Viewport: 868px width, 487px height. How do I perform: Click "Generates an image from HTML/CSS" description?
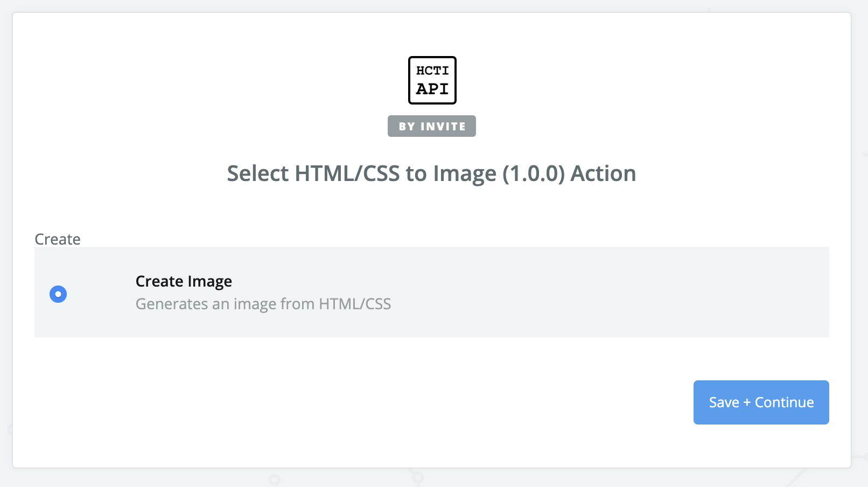point(263,304)
